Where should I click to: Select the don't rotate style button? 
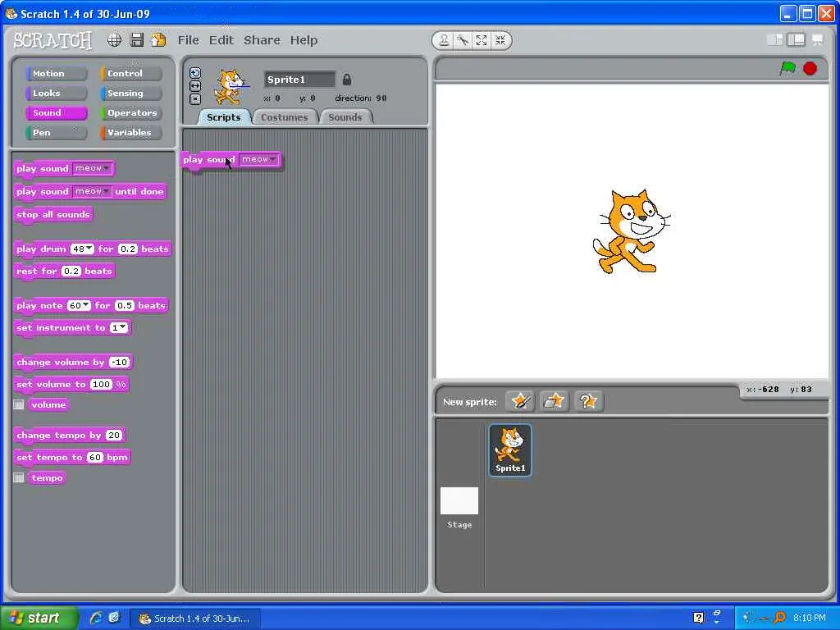coord(195,98)
